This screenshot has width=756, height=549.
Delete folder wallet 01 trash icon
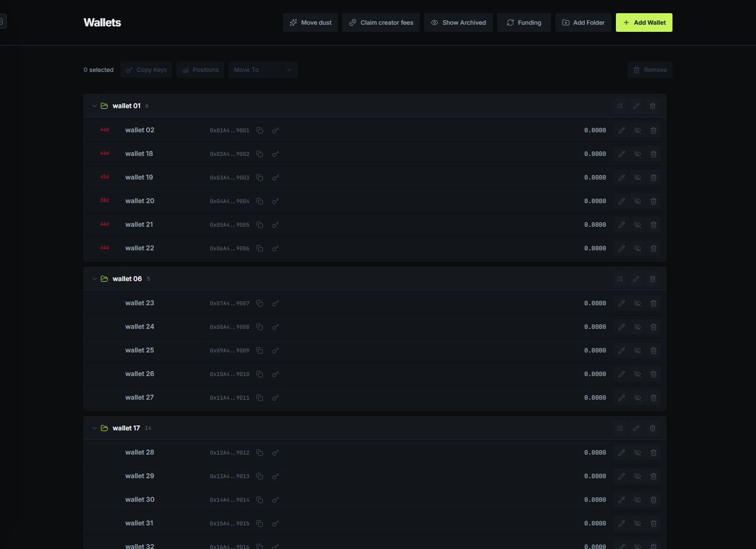pyautogui.click(x=653, y=106)
